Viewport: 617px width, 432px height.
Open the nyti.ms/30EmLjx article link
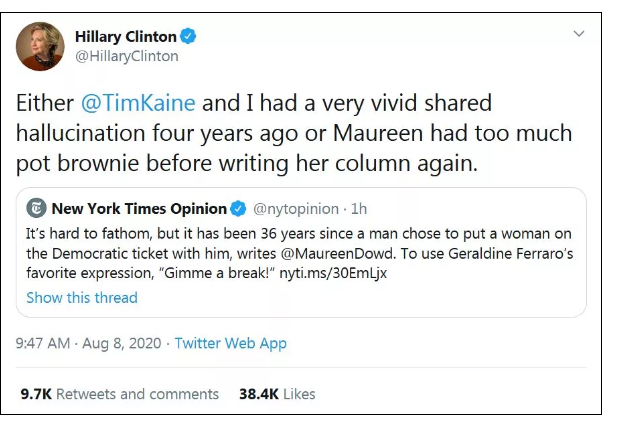(333, 273)
